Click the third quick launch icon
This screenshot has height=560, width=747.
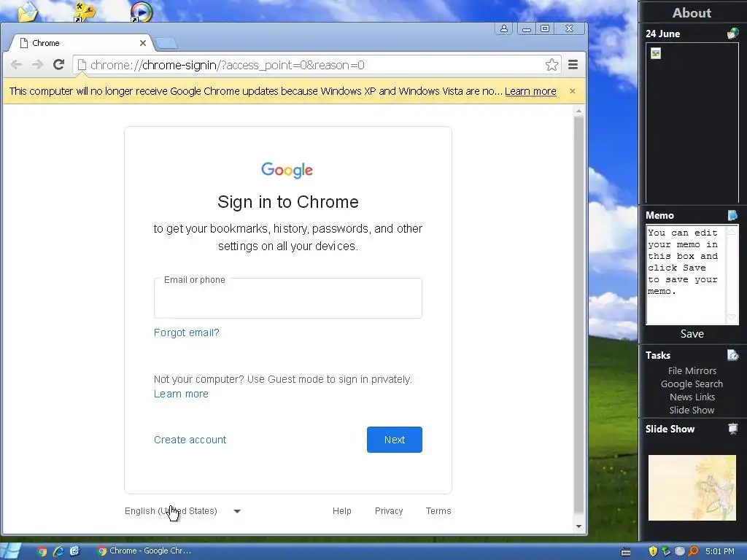75,551
